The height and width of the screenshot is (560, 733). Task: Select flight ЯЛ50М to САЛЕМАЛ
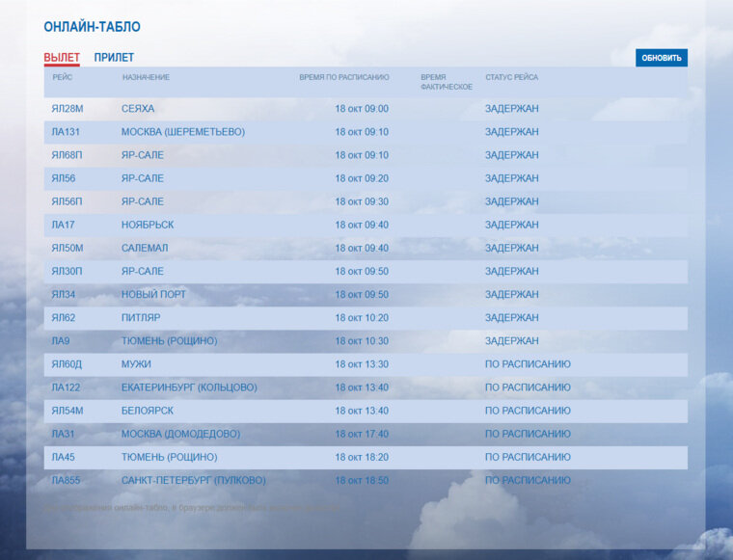[x=366, y=248]
